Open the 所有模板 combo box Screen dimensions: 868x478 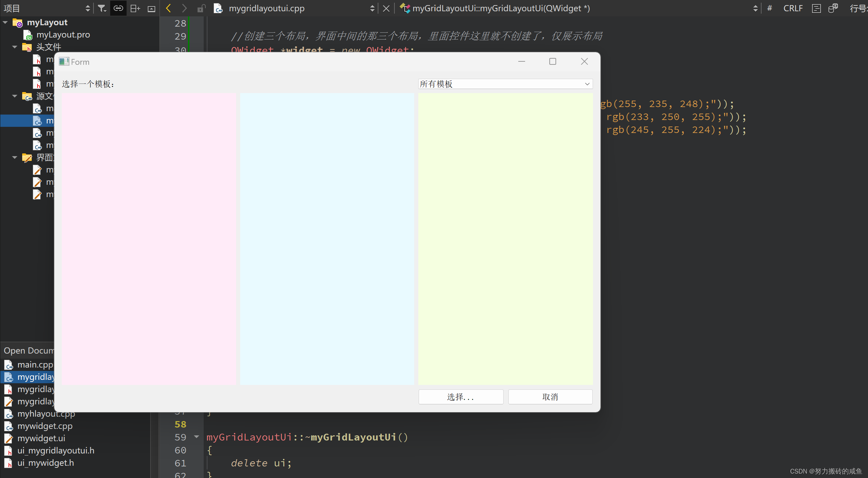coord(505,84)
